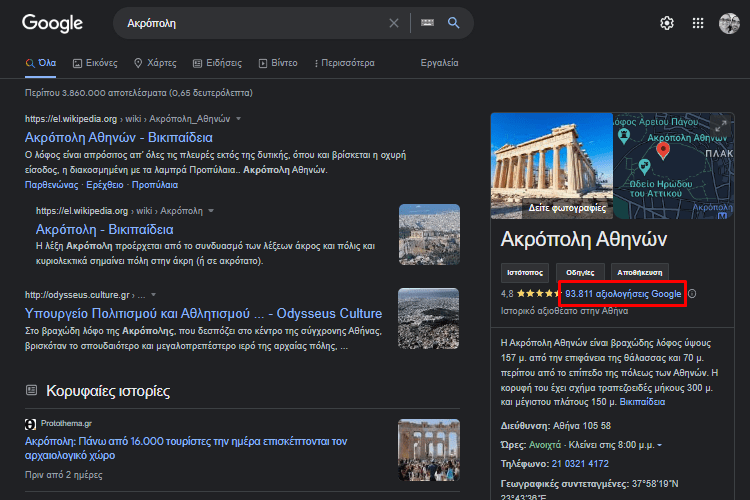Switch to the Εικόνες tab

coord(95,63)
